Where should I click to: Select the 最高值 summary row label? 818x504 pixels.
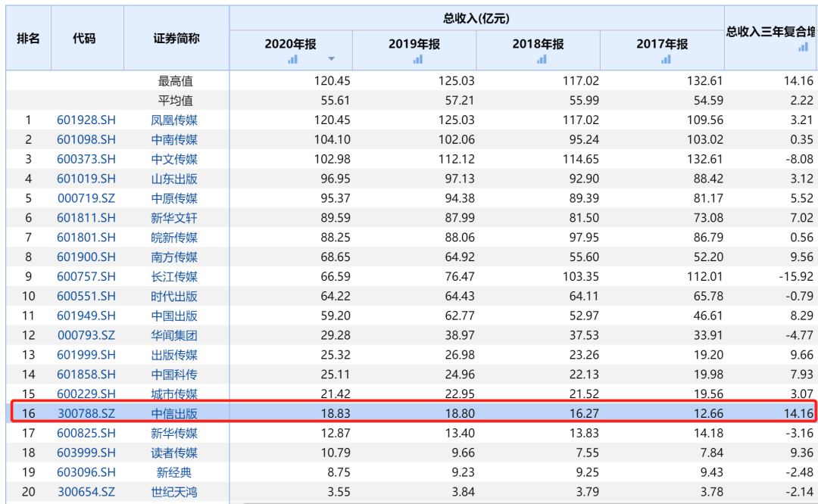[175, 81]
